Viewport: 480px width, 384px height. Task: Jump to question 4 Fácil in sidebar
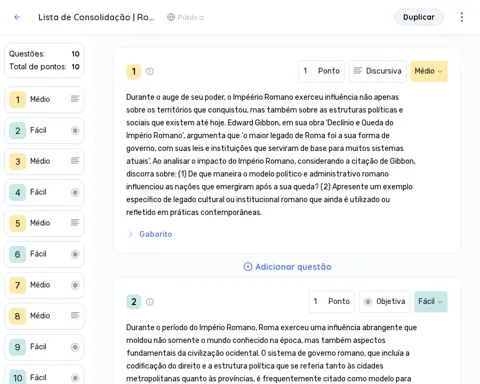pyautogui.click(x=44, y=192)
